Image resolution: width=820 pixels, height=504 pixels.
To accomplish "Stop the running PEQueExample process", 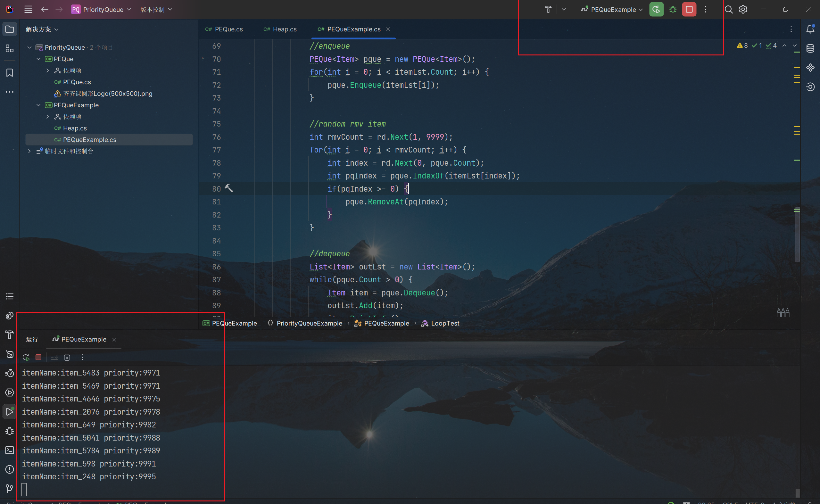I will (x=689, y=9).
